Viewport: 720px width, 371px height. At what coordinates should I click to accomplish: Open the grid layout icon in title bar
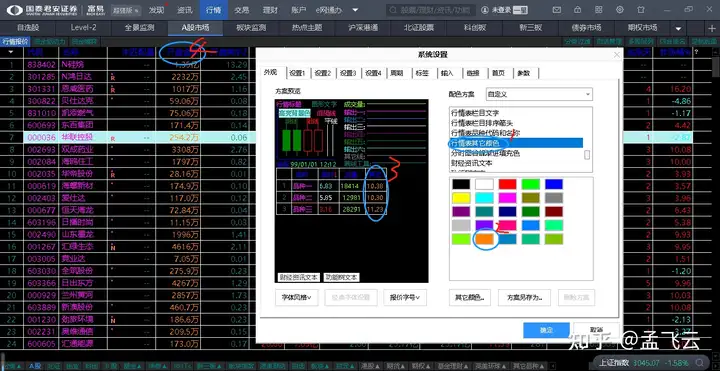[598, 10]
